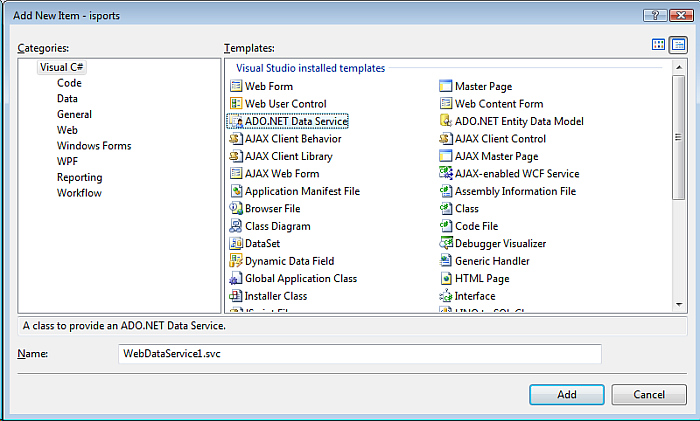Select the Installer Class template icon
This screenshot has height=421, width=700.
pyautogui.click(x=236, y=296)
